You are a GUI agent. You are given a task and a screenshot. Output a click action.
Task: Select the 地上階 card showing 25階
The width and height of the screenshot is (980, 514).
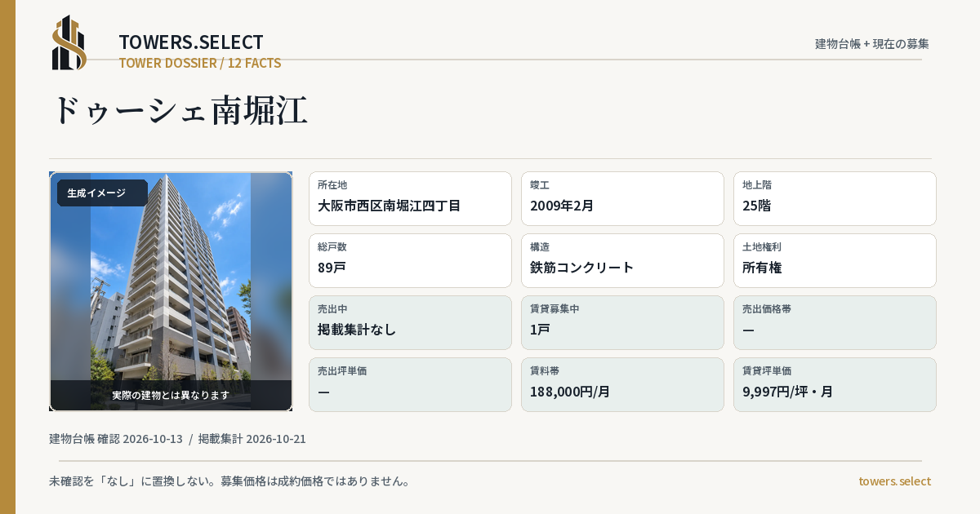tap(835, 198)
